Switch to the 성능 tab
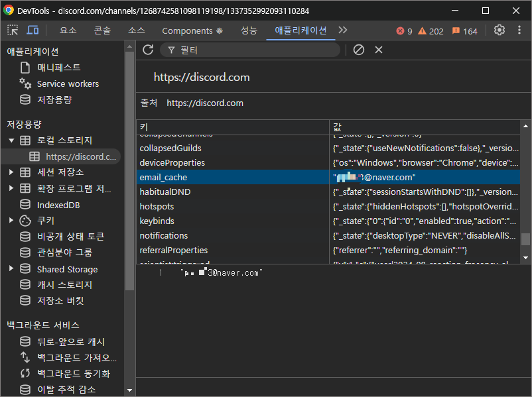This screenshot has height=397, width=532. 249,30
